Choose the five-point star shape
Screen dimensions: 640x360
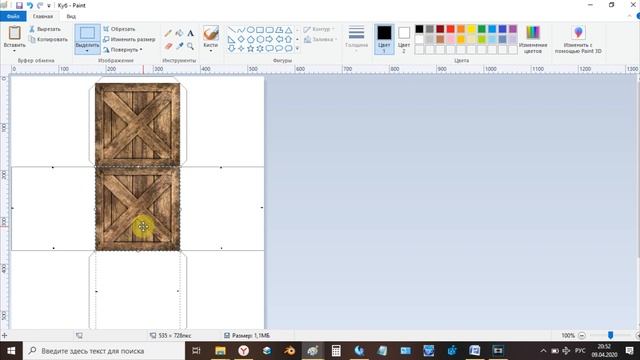coord(251,49)
